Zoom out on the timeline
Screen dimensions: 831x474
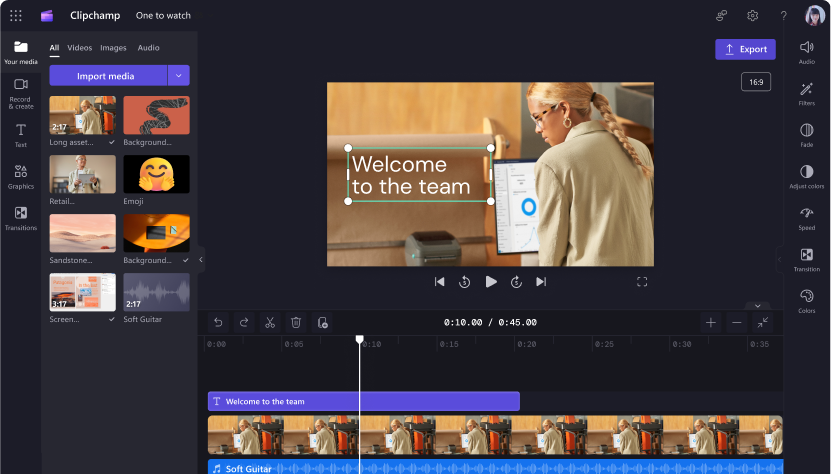coord(737,322)
